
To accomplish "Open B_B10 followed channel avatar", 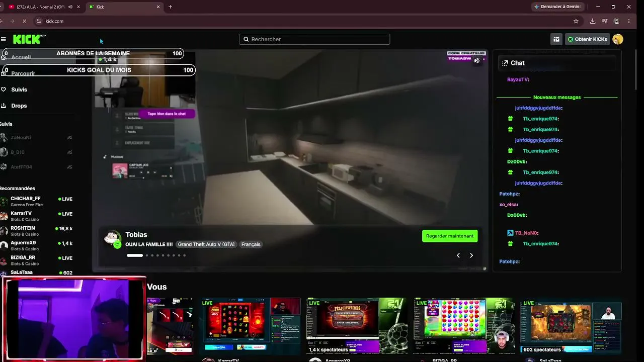I will (x=4, y=152).
